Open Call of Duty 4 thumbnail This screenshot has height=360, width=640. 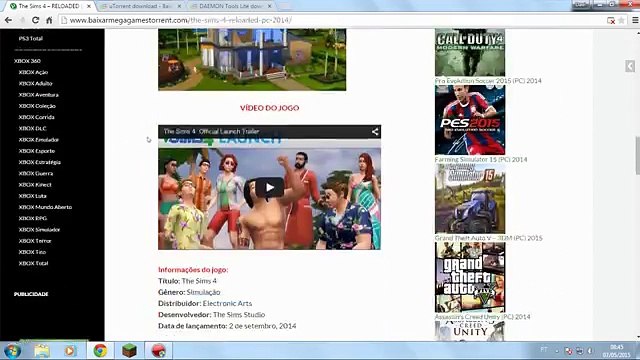pyautogui.click(x=470, y=52)
